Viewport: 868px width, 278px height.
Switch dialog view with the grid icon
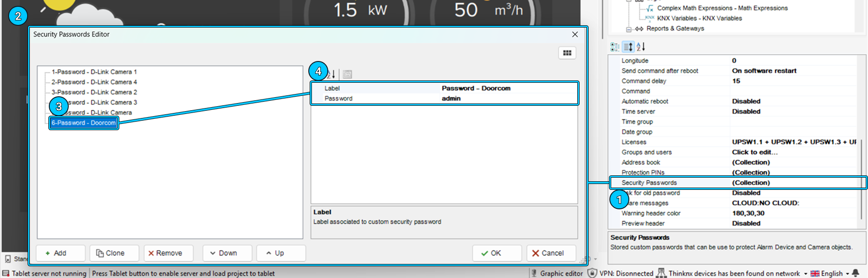click(567, 53)
